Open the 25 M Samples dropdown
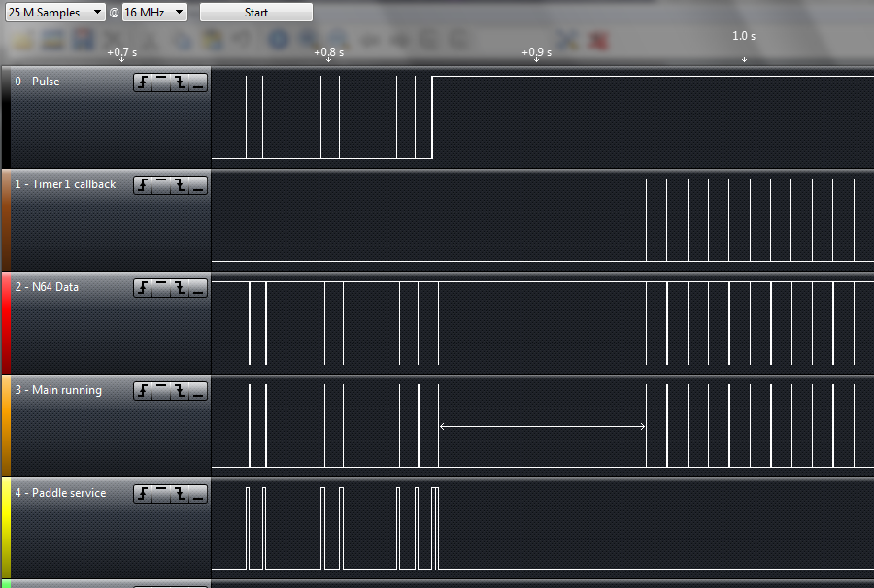The width and height of the screenshot is (874, 588). tap(55, 13)
